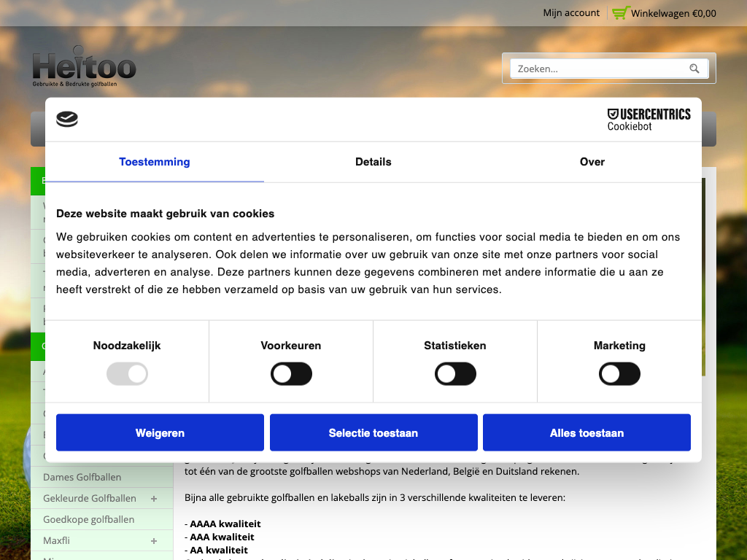Expand the Maxfli category submenu

(154, 541)
